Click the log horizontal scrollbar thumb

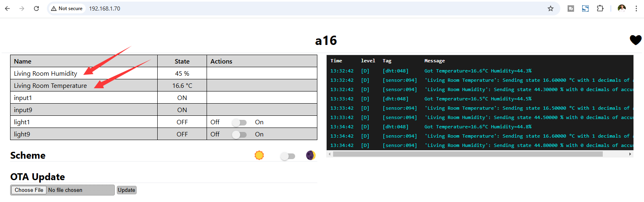[467, 154]
